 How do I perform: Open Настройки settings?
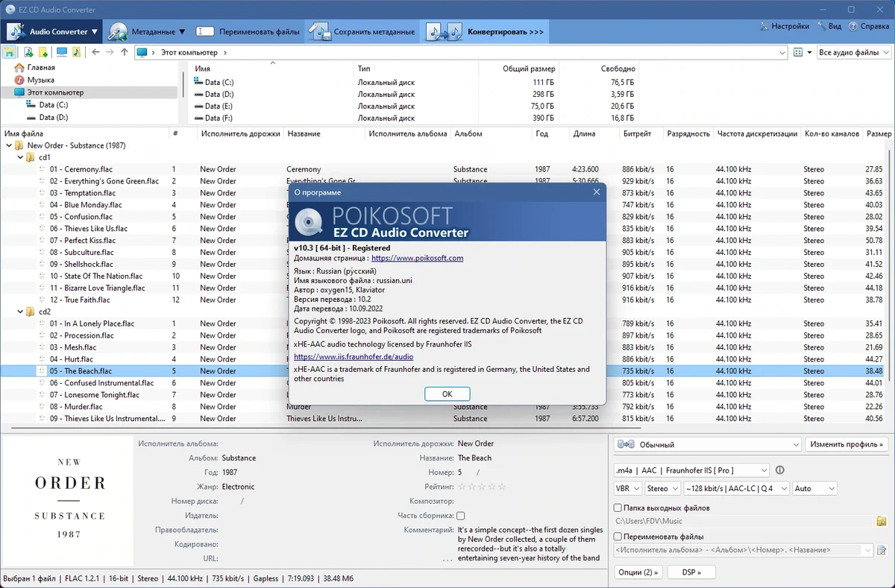click(783, 26)
